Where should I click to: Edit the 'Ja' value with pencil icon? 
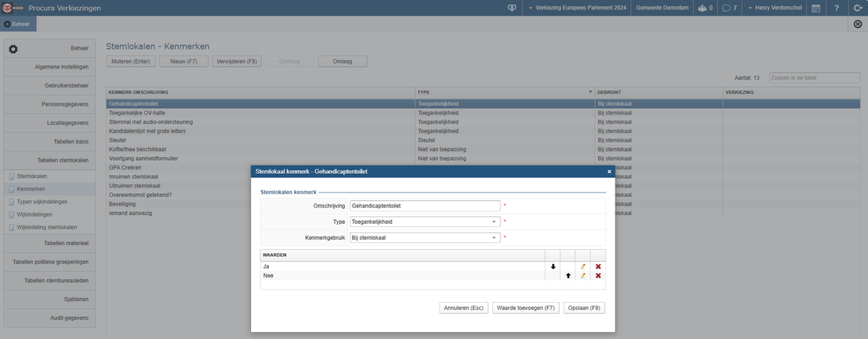(x=583, y=266)
